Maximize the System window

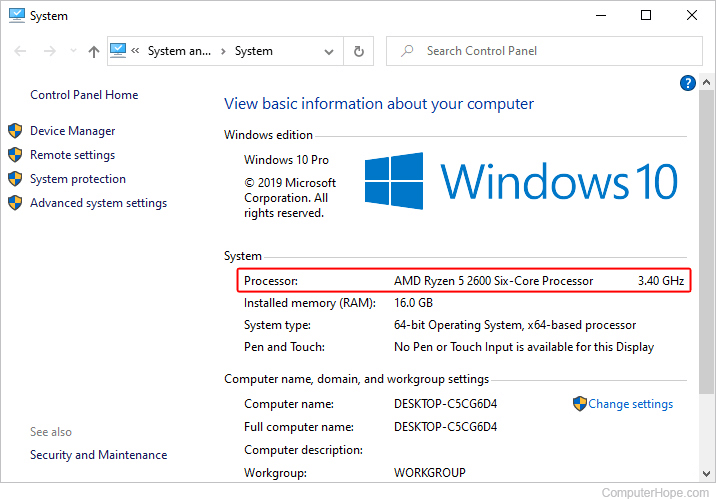646,16
